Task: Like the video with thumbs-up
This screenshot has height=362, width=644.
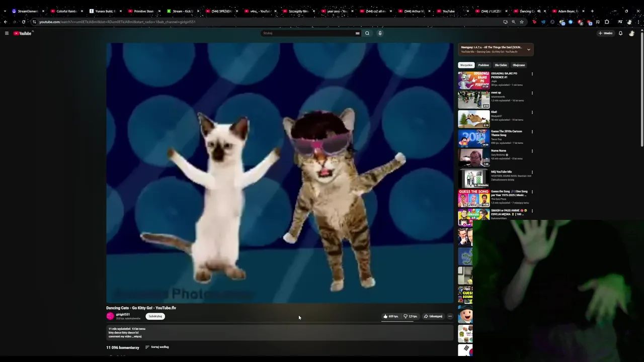Action: click(x=391, y=316)
